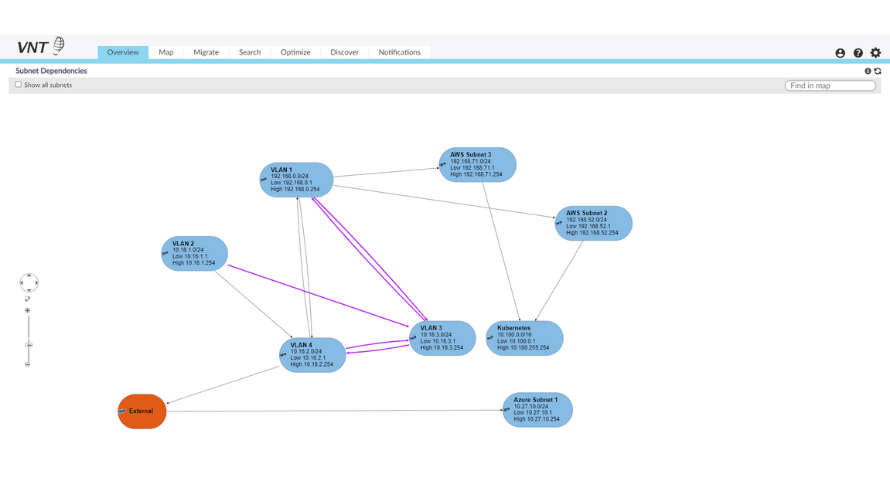Open the settings gear icon
Screen dimensions: 890x500
(x=876, y=53)
